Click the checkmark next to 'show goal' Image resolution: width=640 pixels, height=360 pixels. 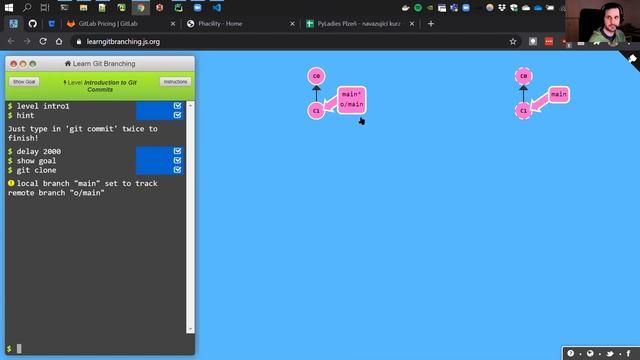pyautogui.click(x=177, y=160)
